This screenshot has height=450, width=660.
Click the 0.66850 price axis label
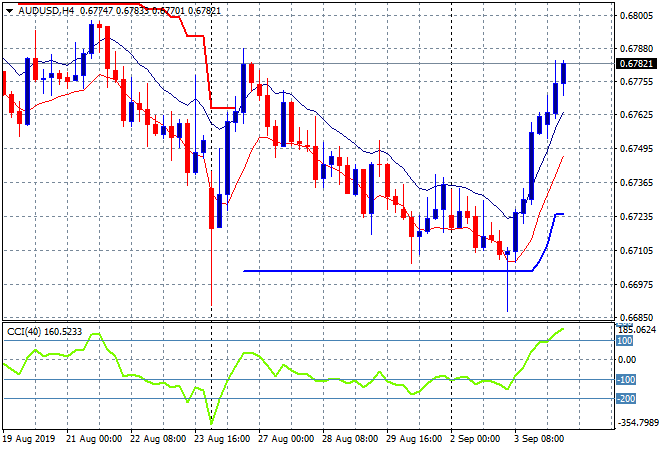(x=635, y=318)
